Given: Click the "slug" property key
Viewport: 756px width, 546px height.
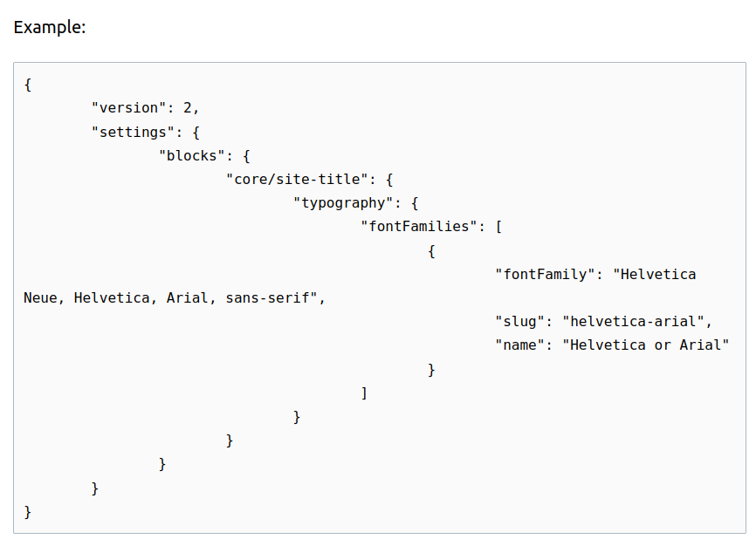Looking at the screenshot, I should [519, 322].
